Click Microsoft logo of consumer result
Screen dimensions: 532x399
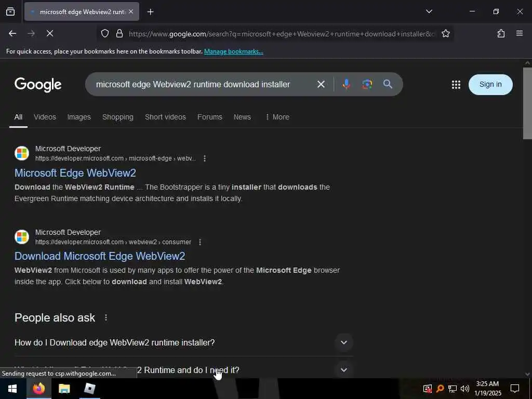tap(22, 237)
